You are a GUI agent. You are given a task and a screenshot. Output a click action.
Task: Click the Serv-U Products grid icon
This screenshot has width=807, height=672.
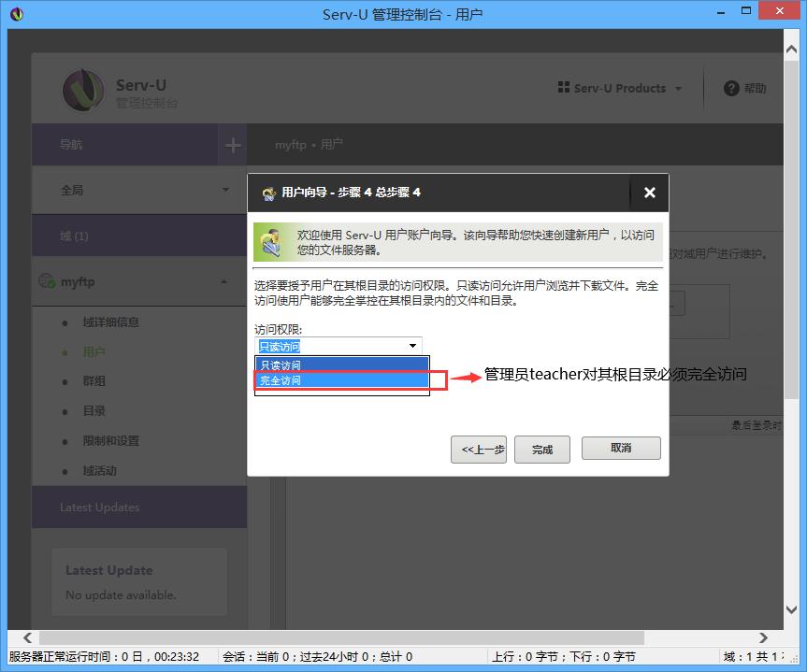coord(564,88)
